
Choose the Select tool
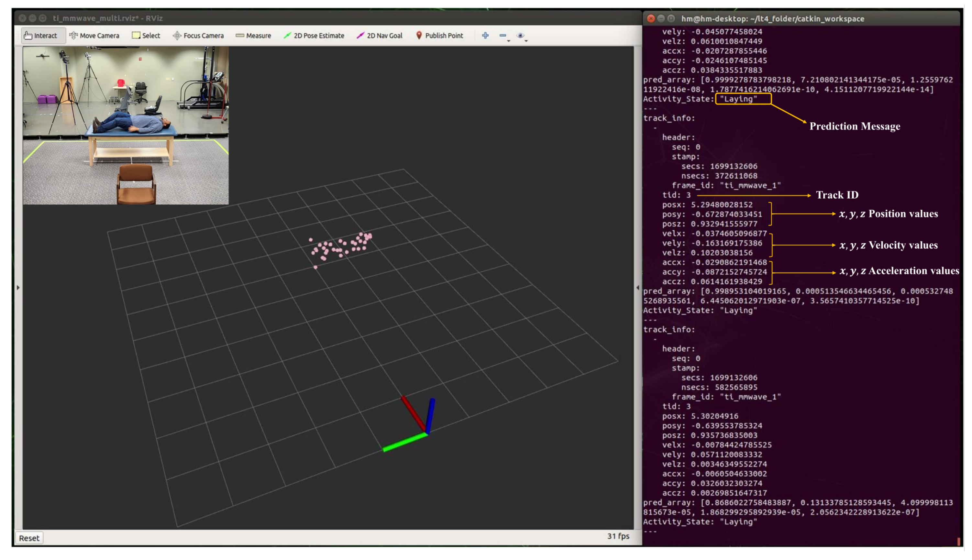pyautogui.click(x=146, y=35)
